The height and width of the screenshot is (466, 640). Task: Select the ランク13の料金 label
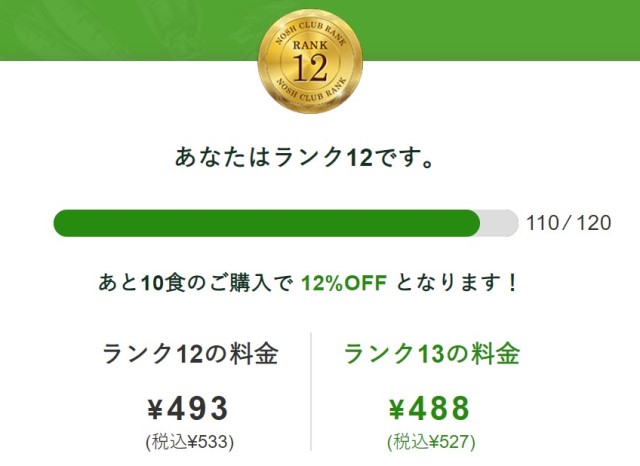point(432,353)
